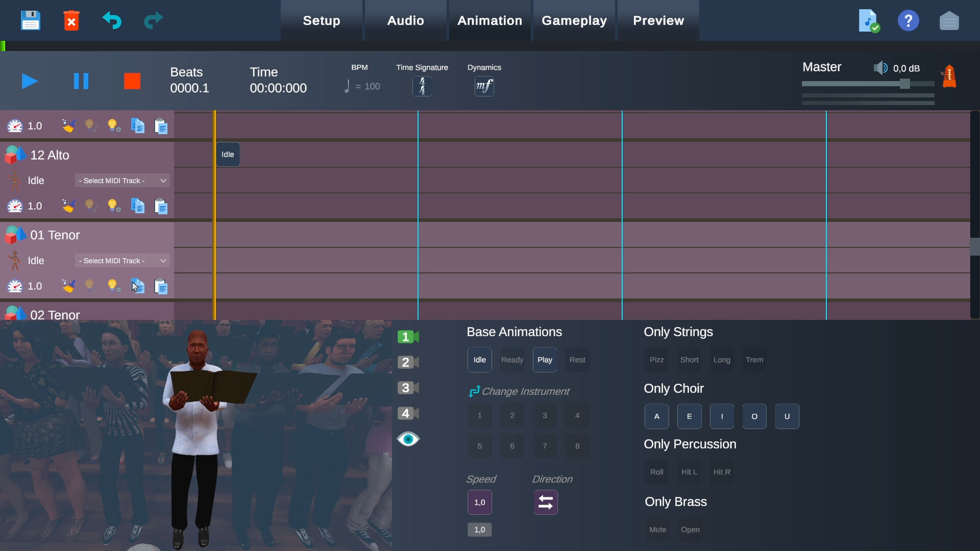This screenshot has width=980, height=551.
Task: Open the Select MIDI Track dropdown for 12 Alto
Action: pos(121,180)
